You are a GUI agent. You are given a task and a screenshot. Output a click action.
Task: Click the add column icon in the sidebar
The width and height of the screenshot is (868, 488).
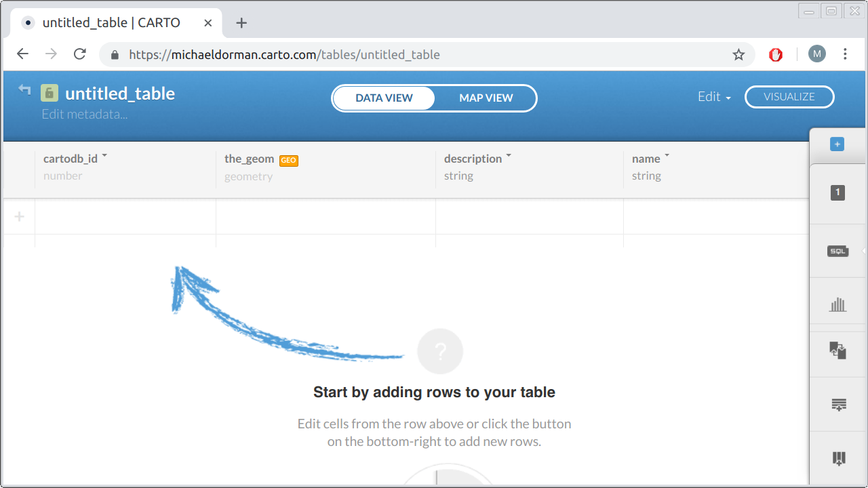839,459
